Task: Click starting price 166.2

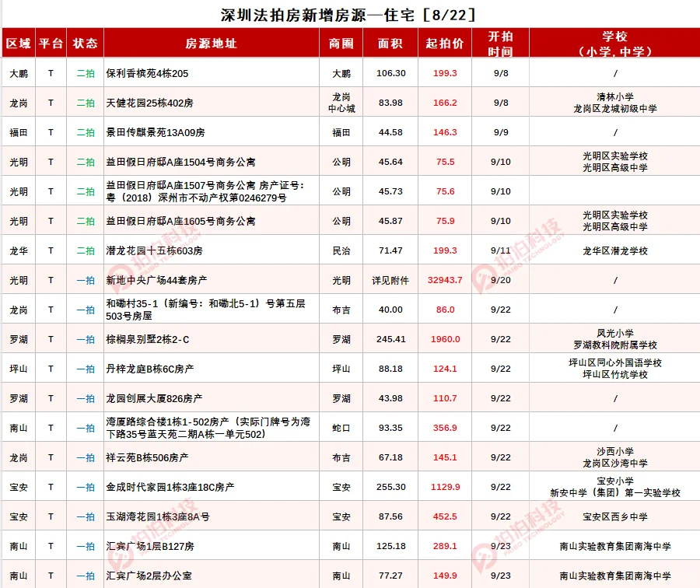Action: click(445, 103)
